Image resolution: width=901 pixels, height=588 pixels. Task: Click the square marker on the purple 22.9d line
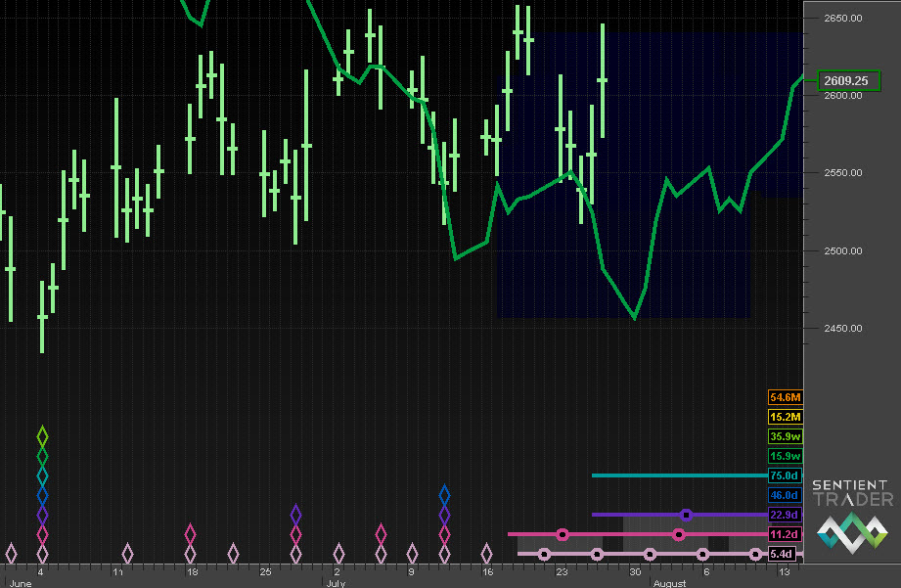[686, 515]
